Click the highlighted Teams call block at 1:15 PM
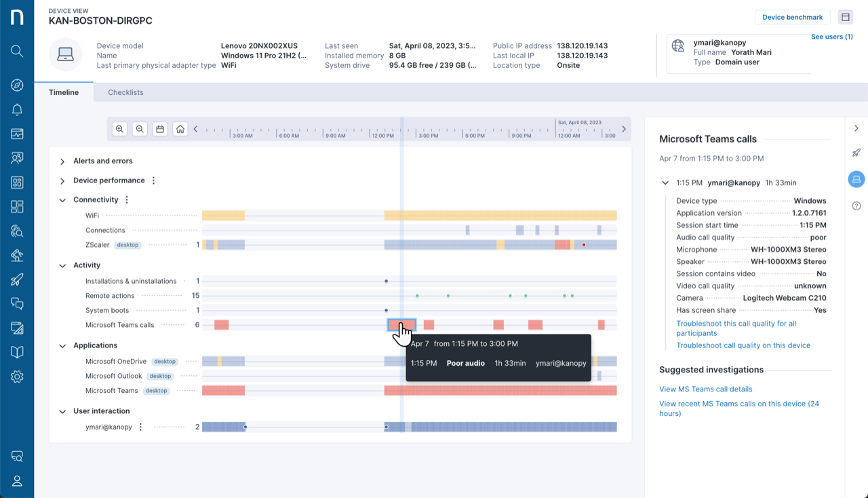The image size is (868, 498). coord(401,325)
